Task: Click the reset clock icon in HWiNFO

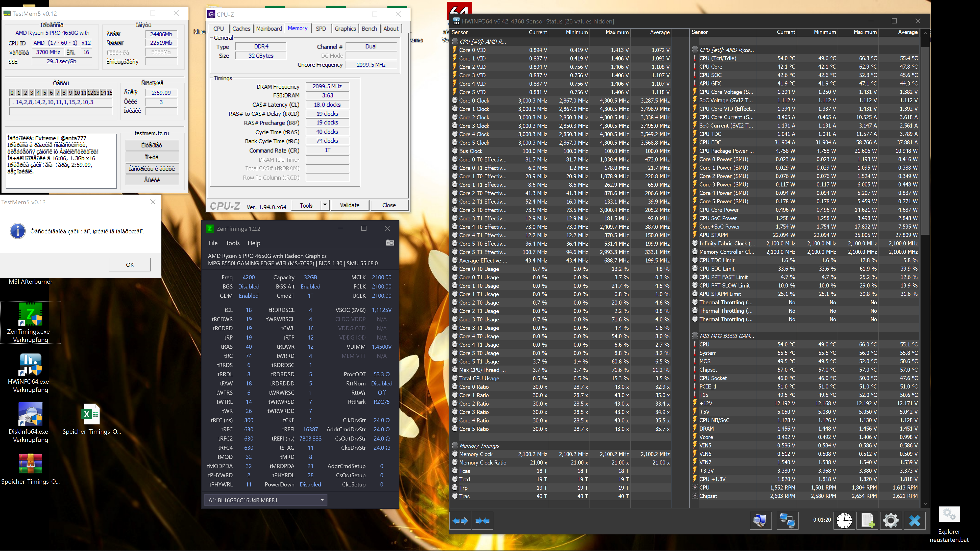Action: (844, 521)
